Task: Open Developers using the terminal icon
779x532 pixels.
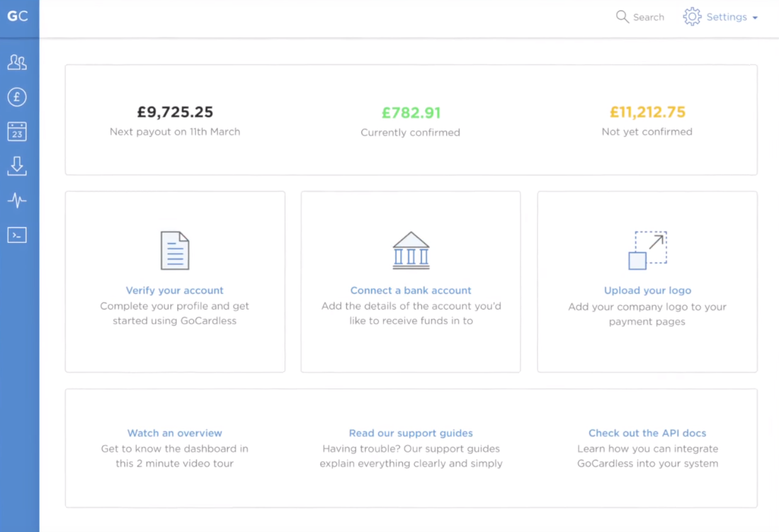Action: 17,234
